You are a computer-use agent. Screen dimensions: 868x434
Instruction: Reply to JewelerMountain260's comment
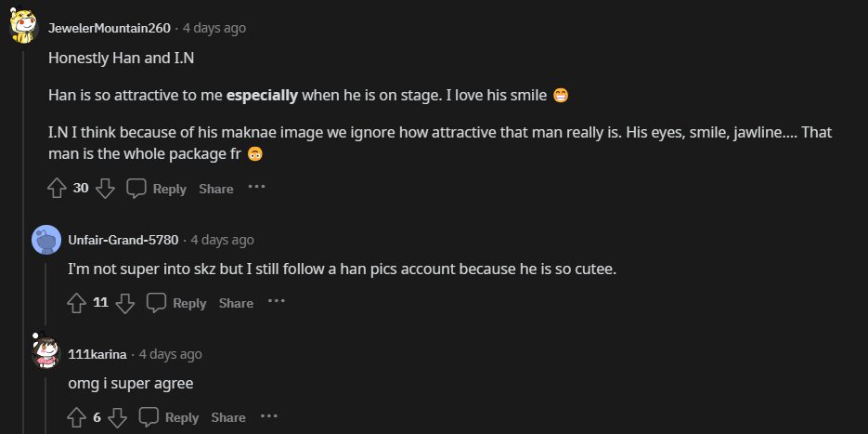tap(157, 189)
